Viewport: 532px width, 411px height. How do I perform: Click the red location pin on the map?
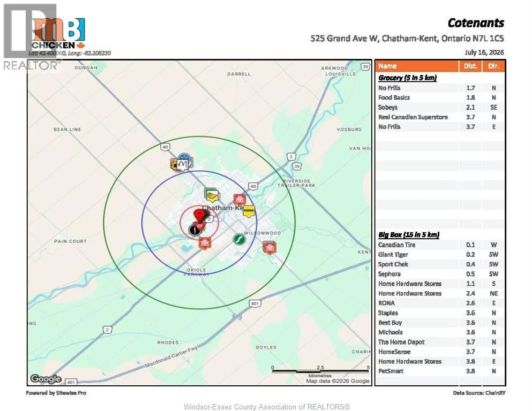pos(199,216)
